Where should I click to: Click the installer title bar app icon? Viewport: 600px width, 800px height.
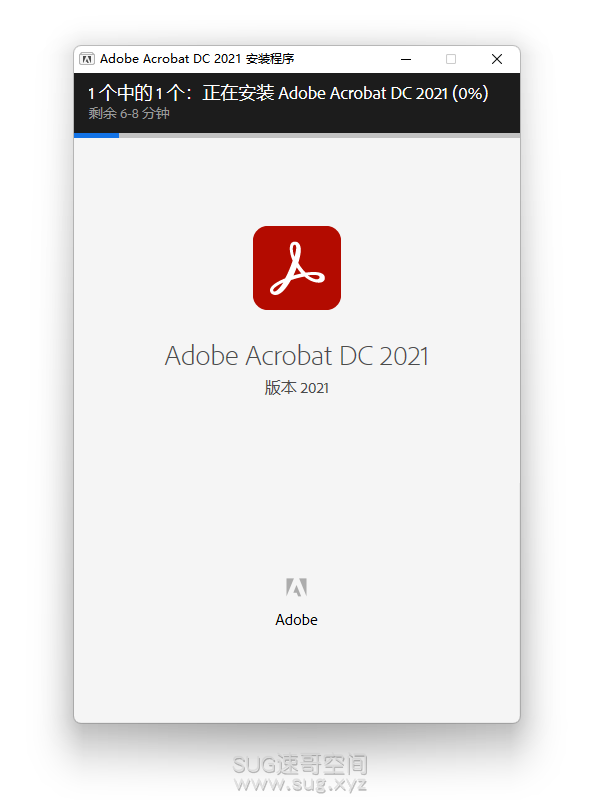pyautogui.click(x=87, y=59)
